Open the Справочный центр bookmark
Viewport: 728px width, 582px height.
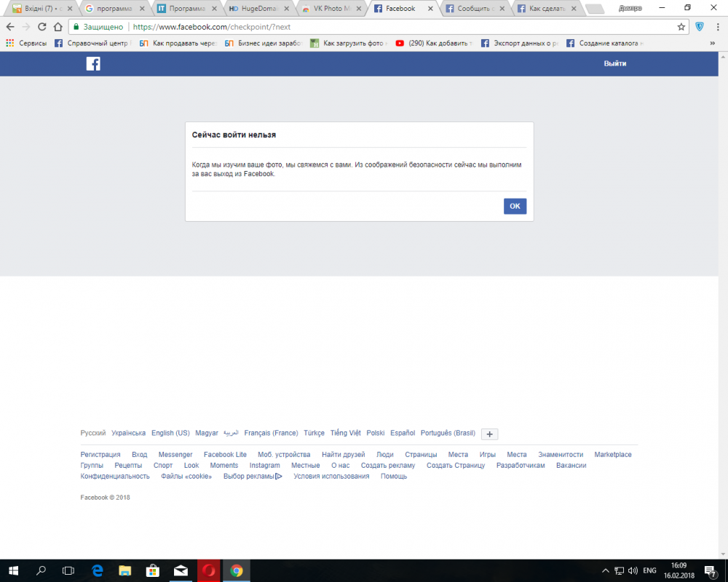point(93,43)
